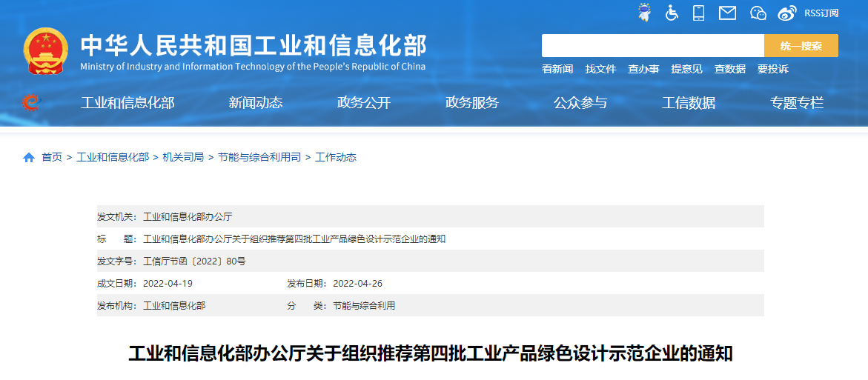Open the 要投诉 quick link
The height and width of the screenshot is (380, 868).
click(x=772, y=69)
